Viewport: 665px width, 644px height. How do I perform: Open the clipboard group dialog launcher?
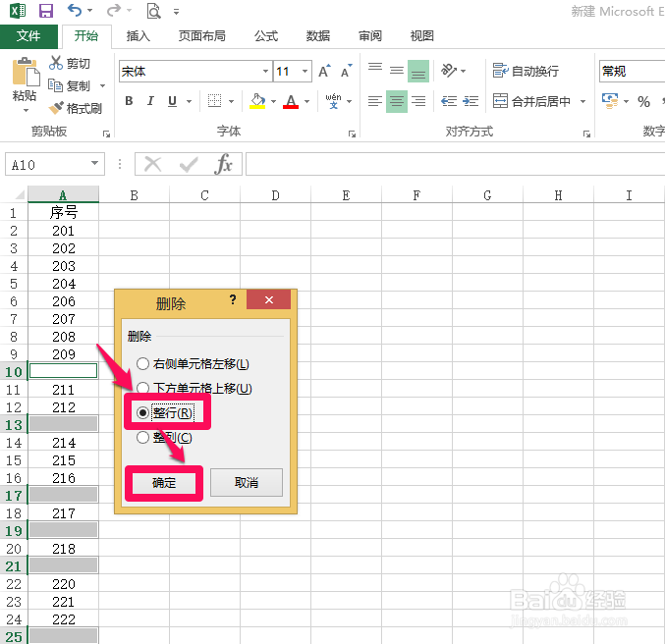tap(106, 134)
